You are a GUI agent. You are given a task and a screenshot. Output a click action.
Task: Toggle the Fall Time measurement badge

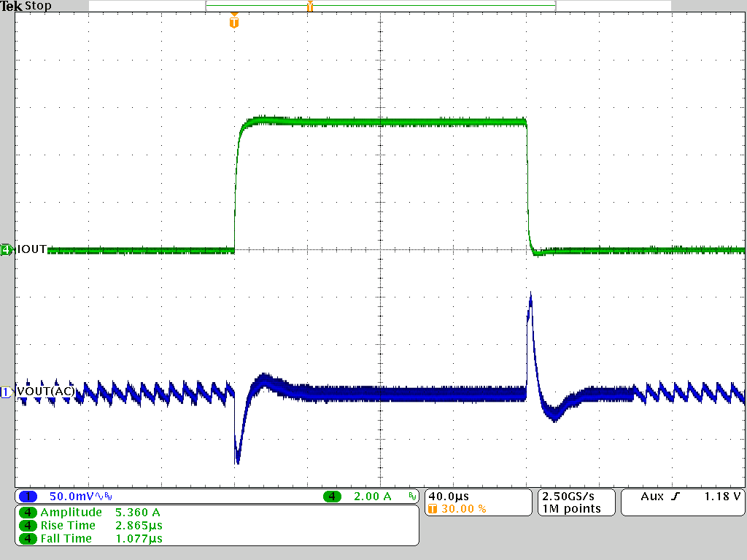click(x=28, y=538)
